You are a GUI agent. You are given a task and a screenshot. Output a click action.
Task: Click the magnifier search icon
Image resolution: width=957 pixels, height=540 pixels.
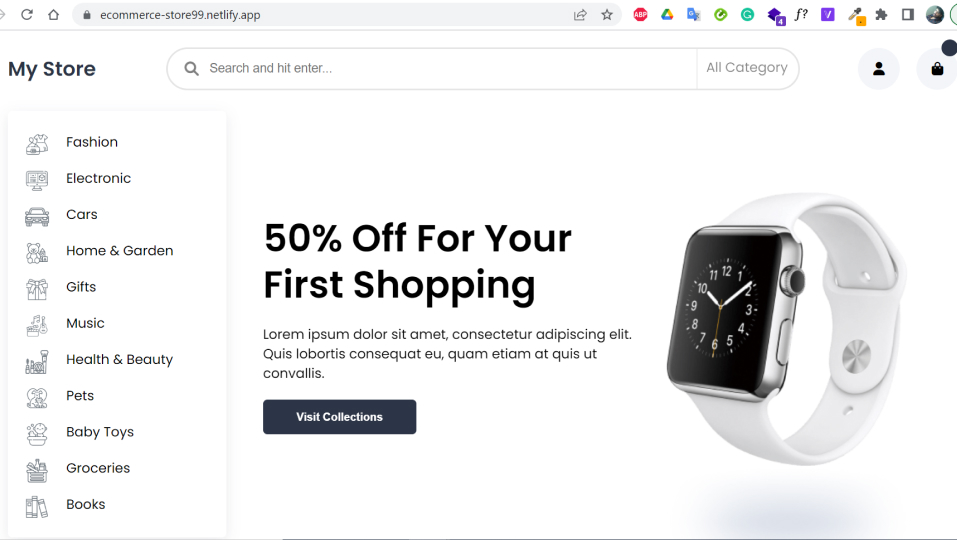[x=192, y=68]
